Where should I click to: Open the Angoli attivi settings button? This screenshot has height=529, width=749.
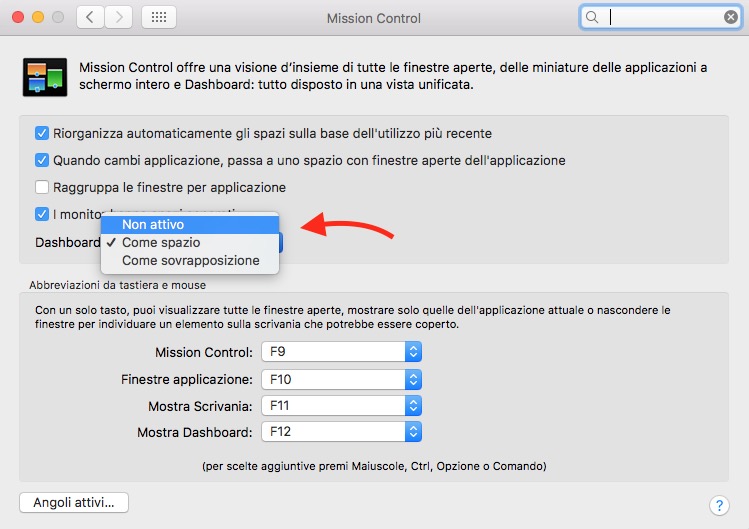tap(74, 502)
